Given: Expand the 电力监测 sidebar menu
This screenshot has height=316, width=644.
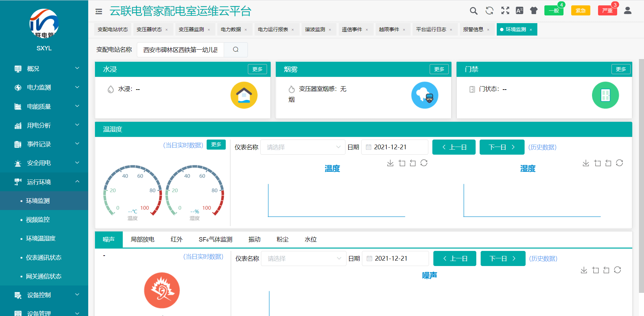Looking at the screenshot, I should click(44, 88).
